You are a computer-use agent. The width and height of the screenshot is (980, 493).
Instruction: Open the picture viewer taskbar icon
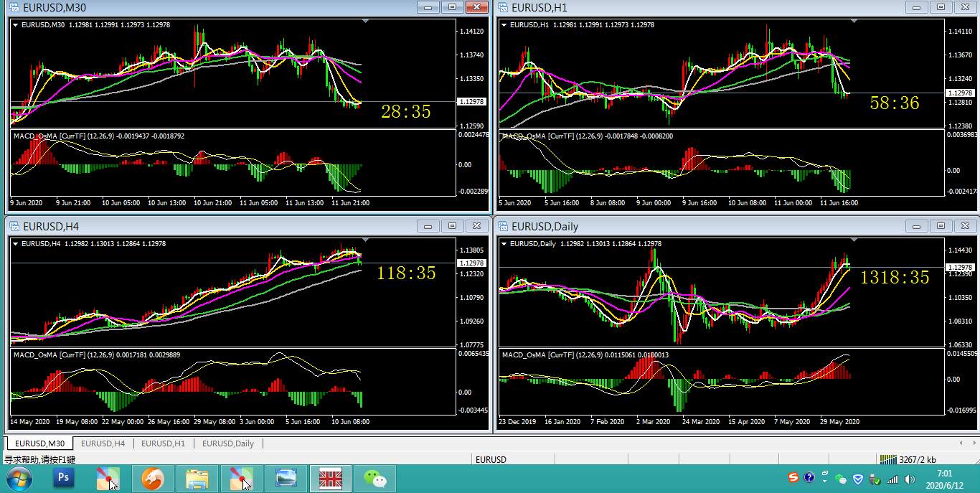(286, 478)
